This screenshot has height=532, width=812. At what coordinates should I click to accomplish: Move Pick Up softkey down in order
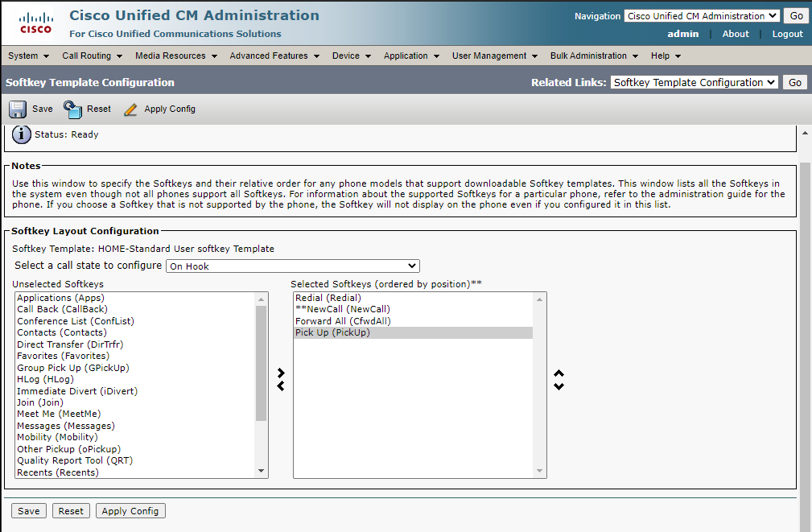point(559,386)
